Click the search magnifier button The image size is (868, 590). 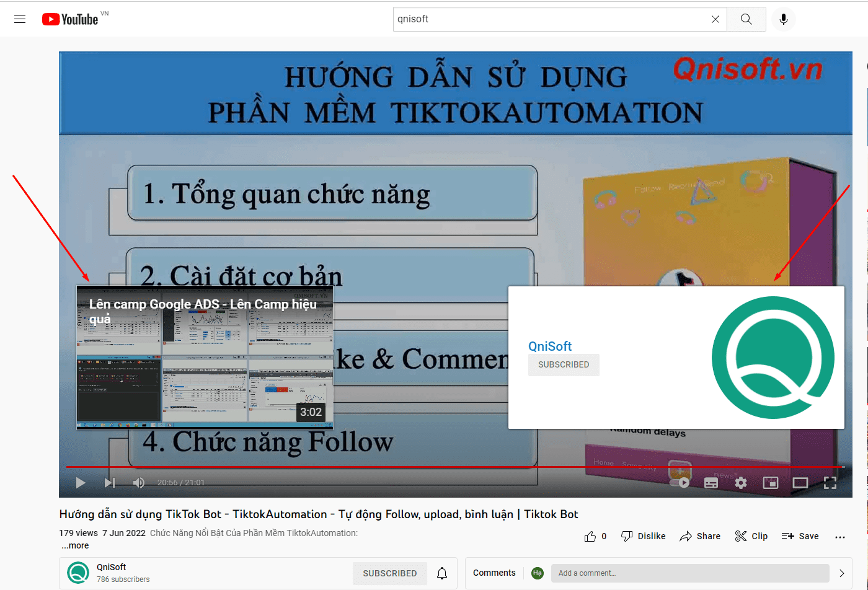coord(746,19)
